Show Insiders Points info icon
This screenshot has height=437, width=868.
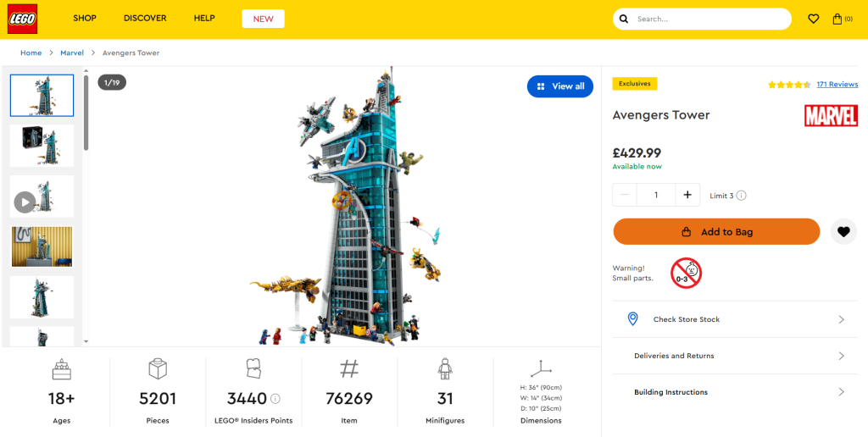tap(275, 399)
